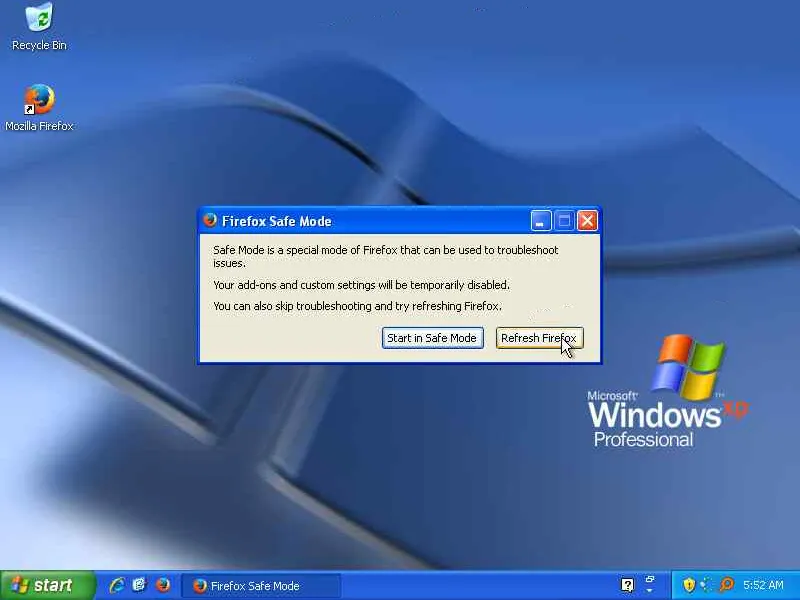Click the orange magnifier tray icon
Image resolution: width=800 pixels, height=600 pixels.
pos(726,585)
